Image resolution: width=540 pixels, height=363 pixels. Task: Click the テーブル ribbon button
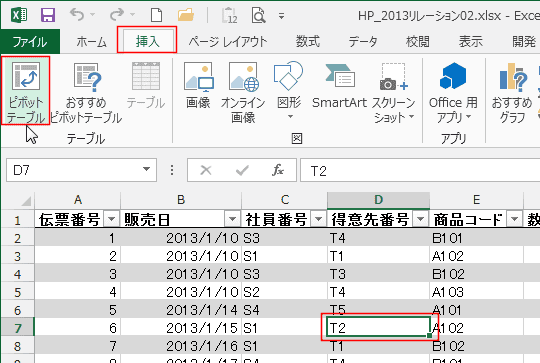(x=146, y=86)
